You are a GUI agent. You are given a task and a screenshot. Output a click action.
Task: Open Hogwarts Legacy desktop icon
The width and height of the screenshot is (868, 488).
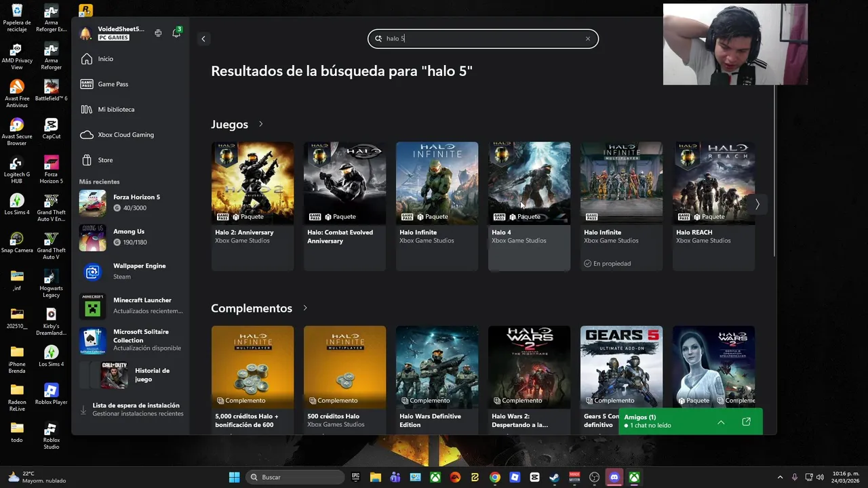click(x=51, y=284)
